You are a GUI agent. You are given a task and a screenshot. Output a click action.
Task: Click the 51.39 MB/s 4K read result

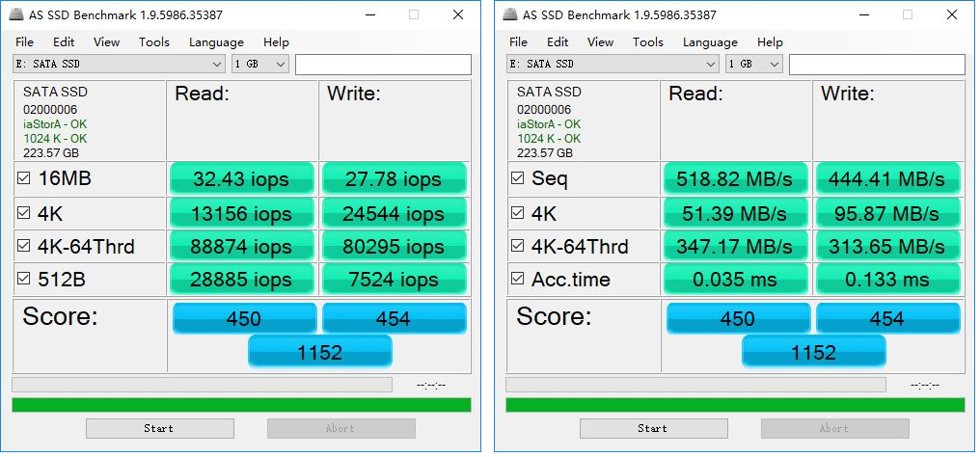pyautogui.click(x=736, y=213)
